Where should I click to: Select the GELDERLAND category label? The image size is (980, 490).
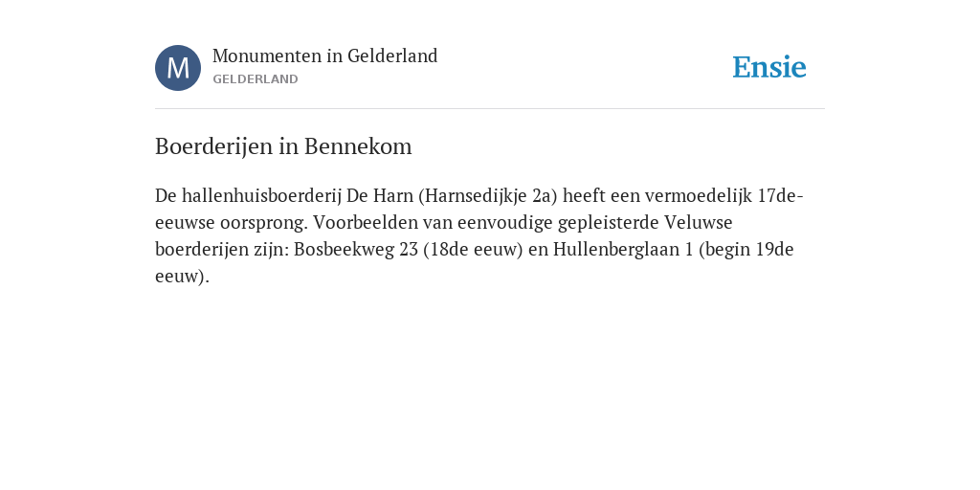[x=255, y=79]
